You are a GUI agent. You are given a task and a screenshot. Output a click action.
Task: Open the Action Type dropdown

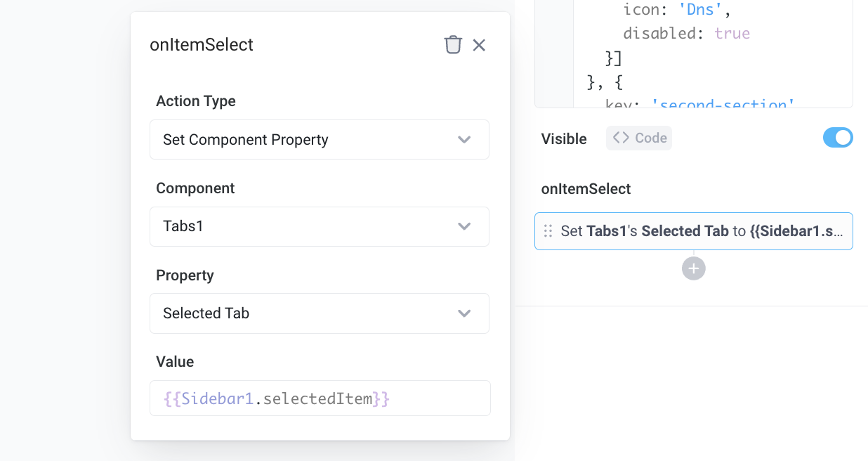[320, 139]
